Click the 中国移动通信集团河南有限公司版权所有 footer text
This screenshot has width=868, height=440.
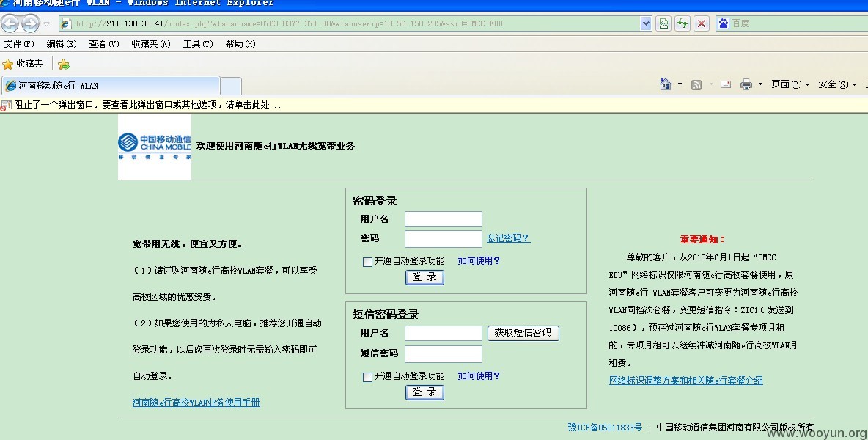click(735, 428)
